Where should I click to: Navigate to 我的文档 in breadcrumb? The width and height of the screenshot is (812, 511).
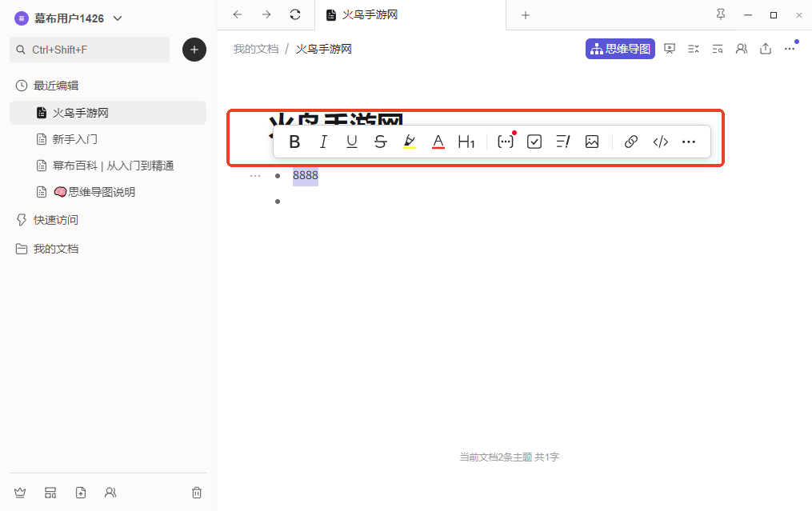[256, 50]
